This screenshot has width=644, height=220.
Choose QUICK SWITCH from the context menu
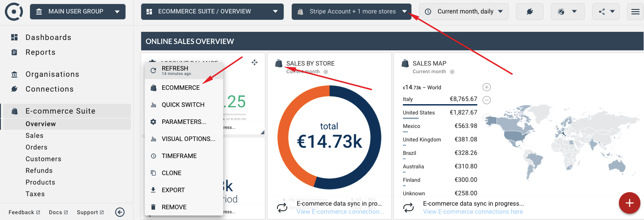click(x=184, y=105)
